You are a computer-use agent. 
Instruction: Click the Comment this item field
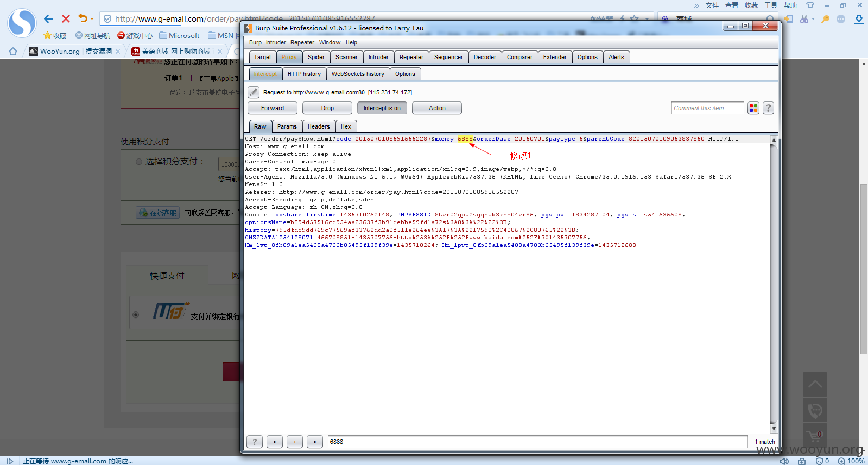pyautogui.click(x=708, y=108)
